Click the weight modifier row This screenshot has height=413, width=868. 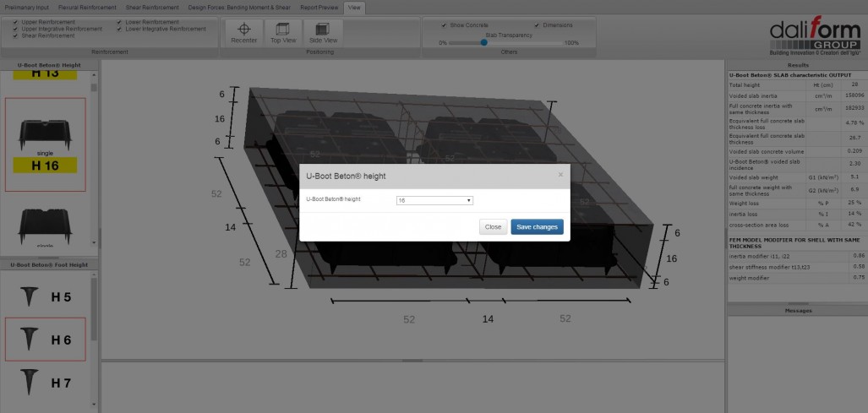coord(797,278)
